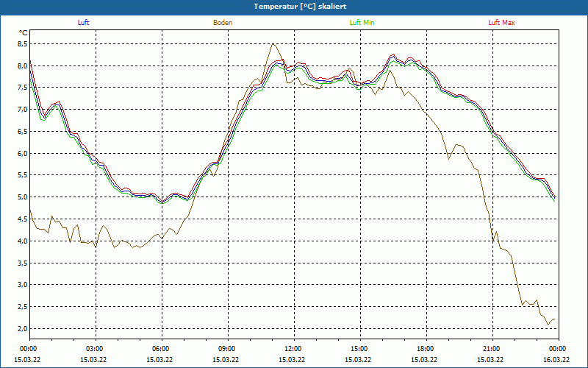Click the Boden curve peak near 11:00
The width and height of the screenshot is (588, 368).
click(273, 44)
